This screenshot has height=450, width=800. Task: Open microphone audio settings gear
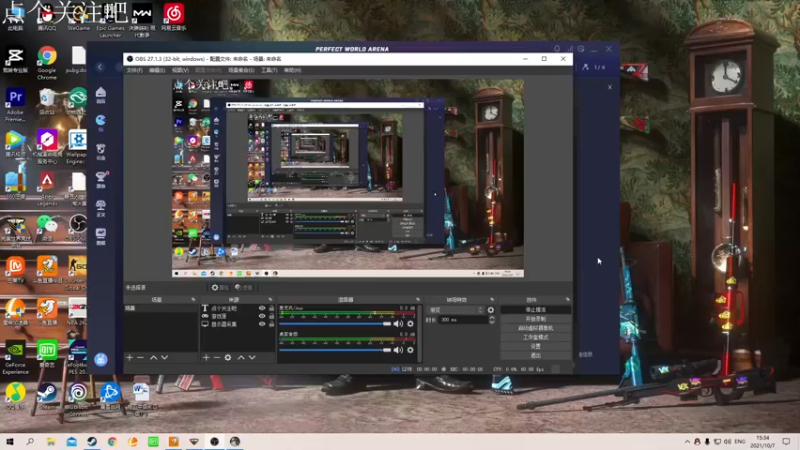coord(410,323)
